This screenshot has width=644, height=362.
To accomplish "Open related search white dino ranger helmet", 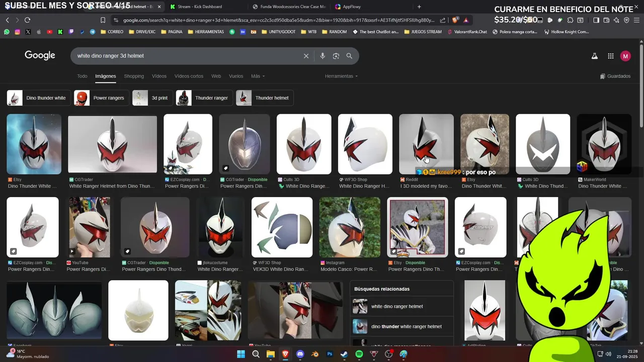I will coord(401,306).
